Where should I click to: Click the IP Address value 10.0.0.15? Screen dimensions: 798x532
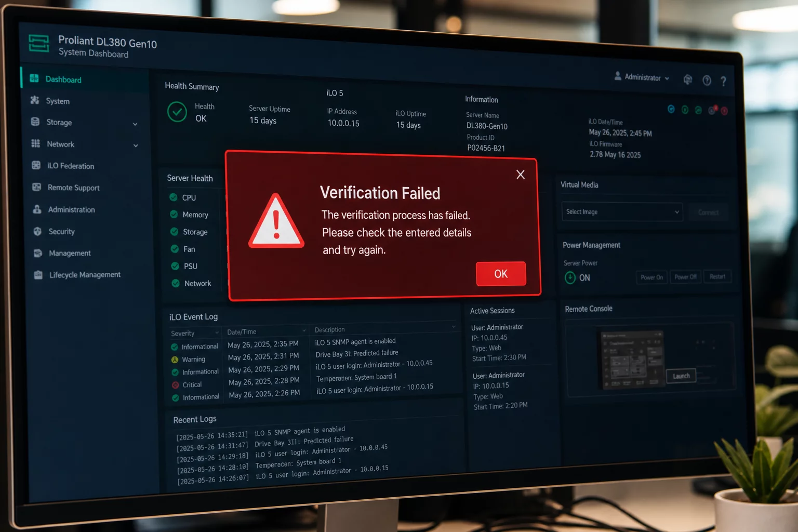pos(343,123)
